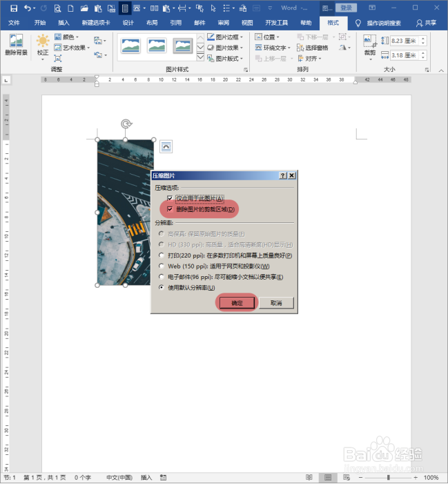Screen dimensions: 448x484
Task: Click the picture width field 3.18 厘米
Action: pos(405,55)
